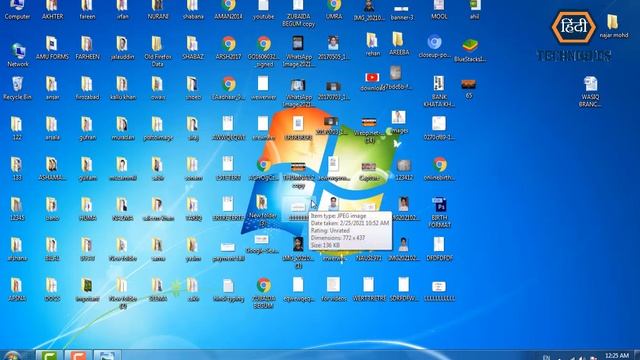The height and width of the screenshot is (360, 640).
Task: Open the Recycle Bin
Action: [x=18, y=88]
